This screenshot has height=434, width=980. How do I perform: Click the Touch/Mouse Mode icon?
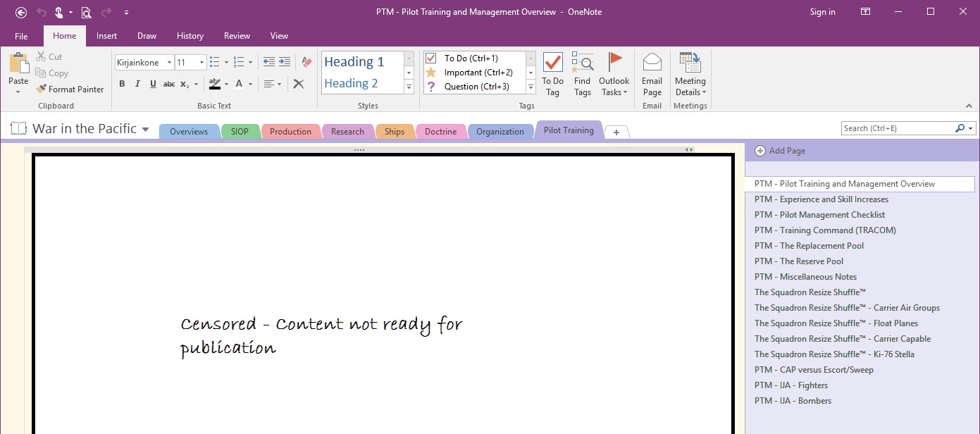(x=60, y=12)
